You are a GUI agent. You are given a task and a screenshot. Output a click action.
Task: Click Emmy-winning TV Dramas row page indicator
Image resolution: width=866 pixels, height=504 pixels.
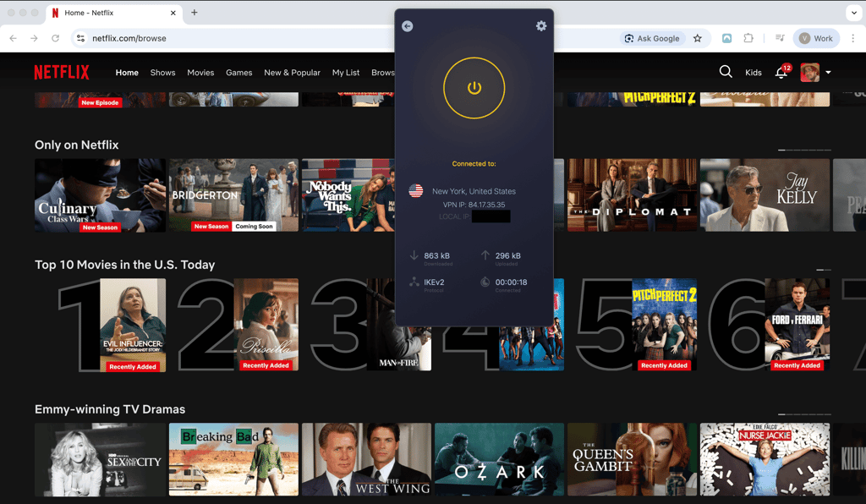point(804,414)
